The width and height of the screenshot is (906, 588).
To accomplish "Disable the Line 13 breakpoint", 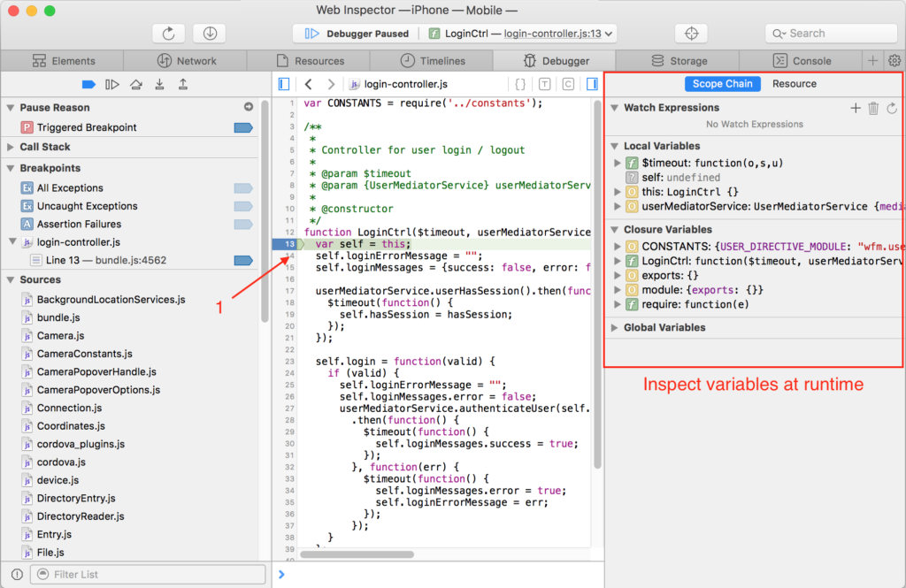I will point(242,260).
